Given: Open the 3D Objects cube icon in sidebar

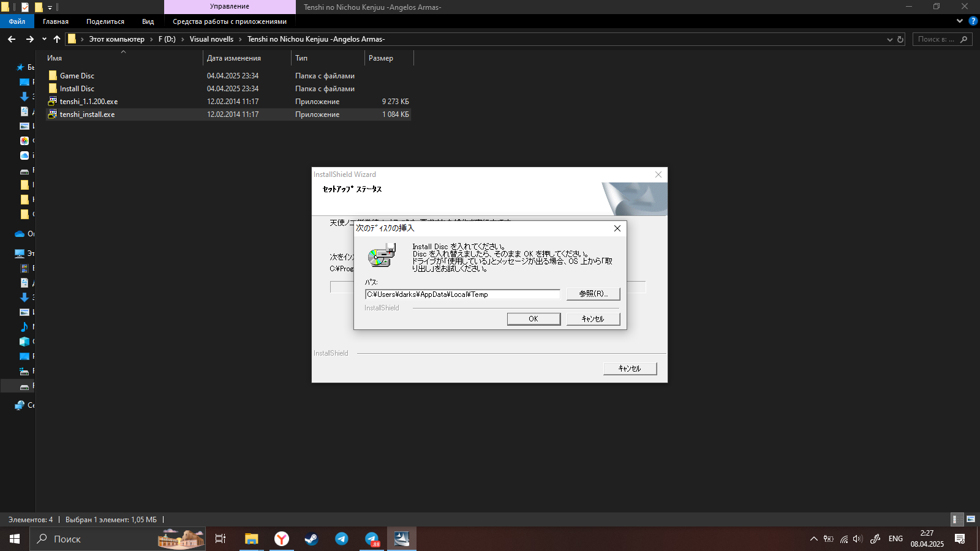Looking at the screenshot, I should [24, 342].
